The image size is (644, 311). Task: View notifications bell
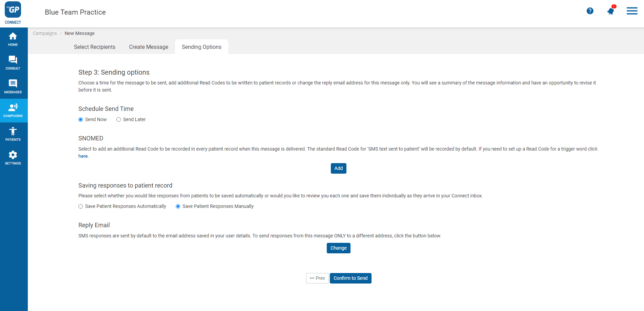tap(611, 11)
